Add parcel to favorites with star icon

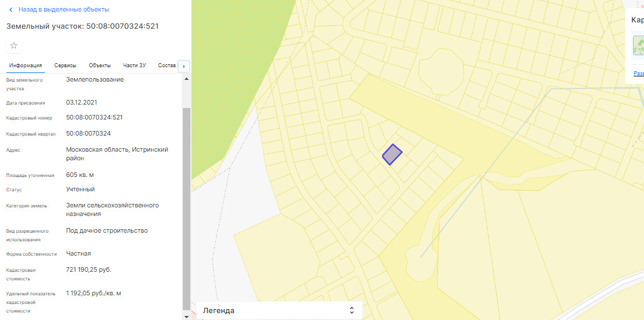tap(14, 46)
